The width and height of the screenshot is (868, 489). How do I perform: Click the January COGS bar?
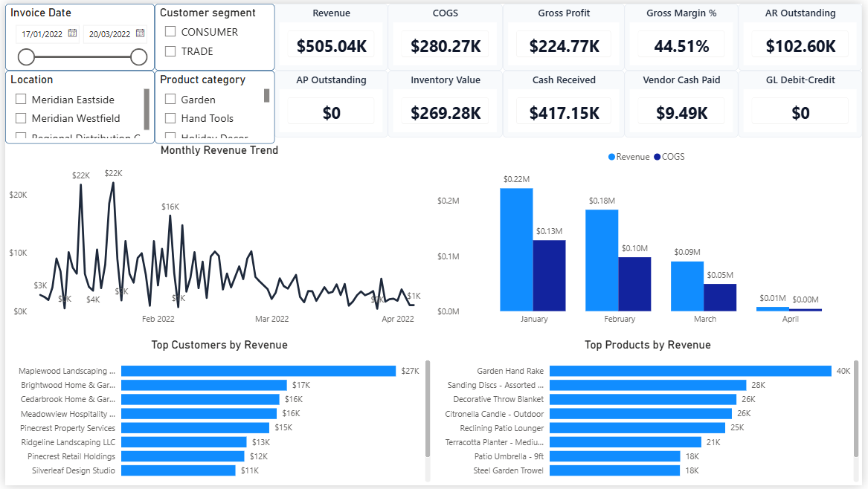coord(549,276)
